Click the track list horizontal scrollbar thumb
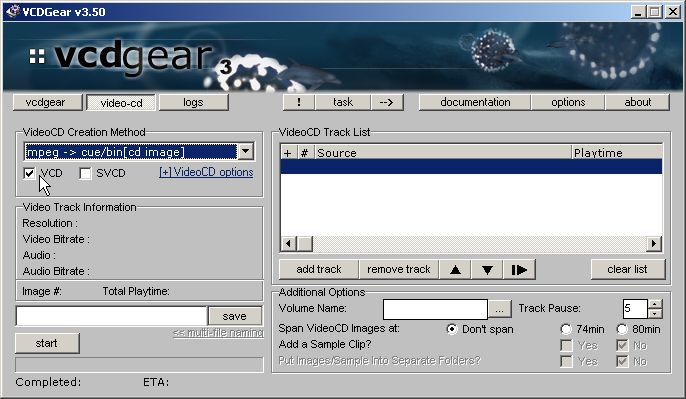This screenshot has height=399, width=686. coord(305,244)
